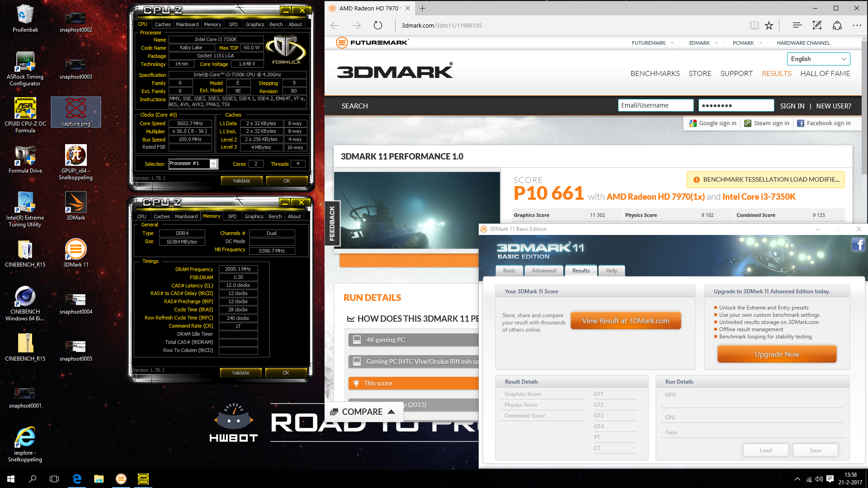Click the browser refresh icon
The width and height of the screenshot is (868, 488).
point(378,25)
